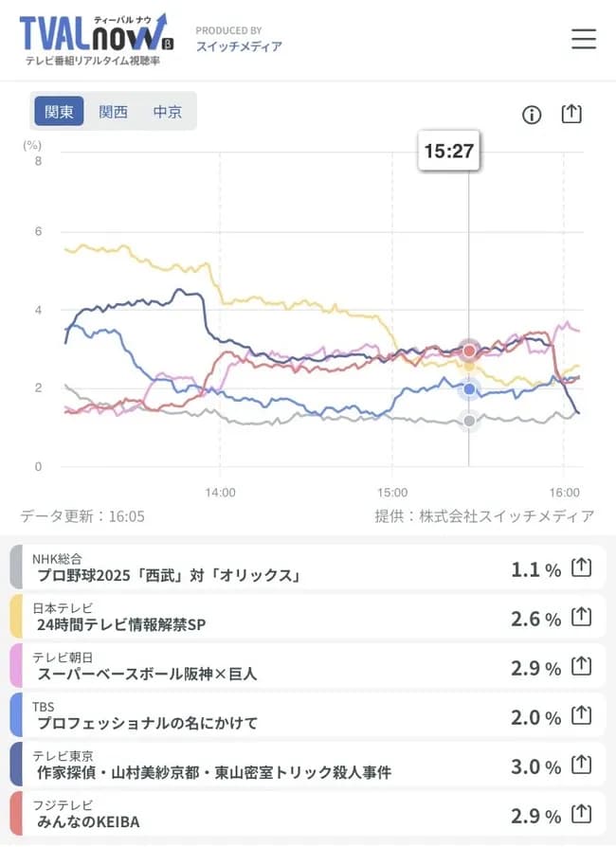This screenshot has height=847, width=616.
Task: Select the 関東 region tab
Action: 58,111
